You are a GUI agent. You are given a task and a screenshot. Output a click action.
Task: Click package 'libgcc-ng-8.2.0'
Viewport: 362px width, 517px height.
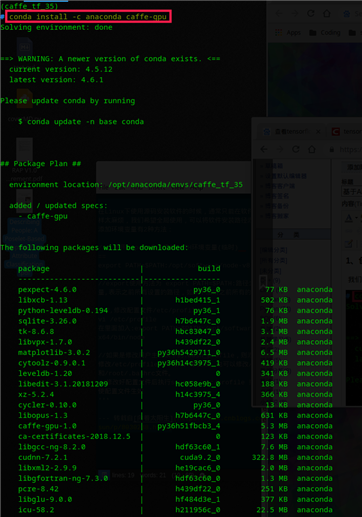pyautogui.click(x=52, y=447)
